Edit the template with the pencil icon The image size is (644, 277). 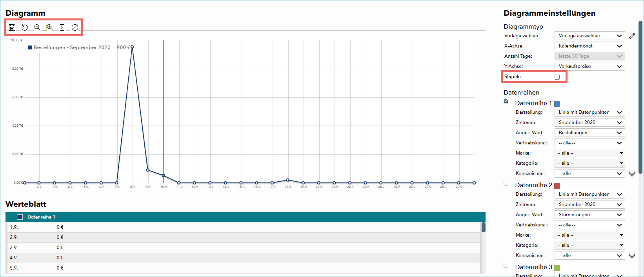tap(631, 36)
